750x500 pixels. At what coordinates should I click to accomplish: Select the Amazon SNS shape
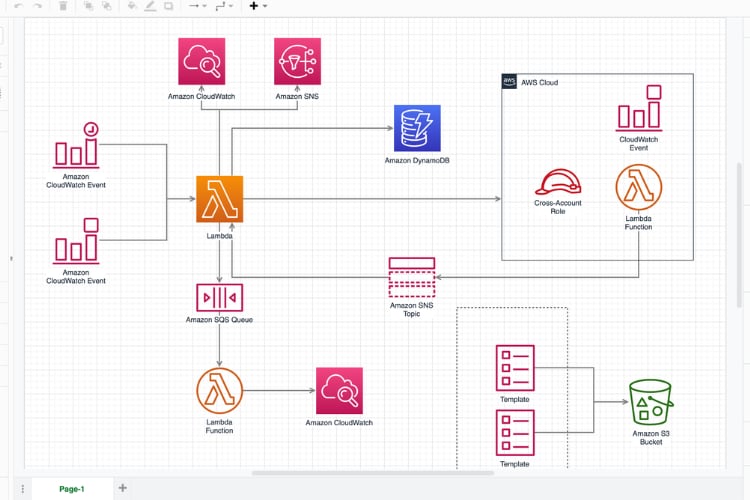[x=297, y=61]
